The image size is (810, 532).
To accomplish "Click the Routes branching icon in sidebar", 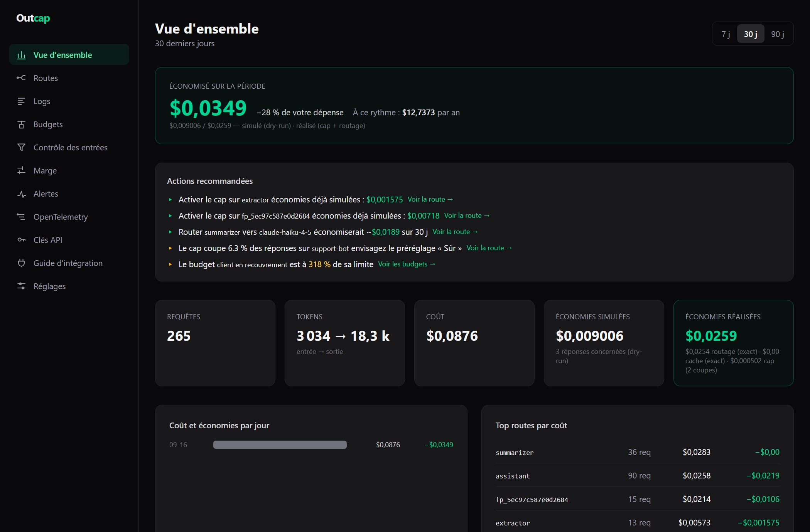I will coord(22,78).
